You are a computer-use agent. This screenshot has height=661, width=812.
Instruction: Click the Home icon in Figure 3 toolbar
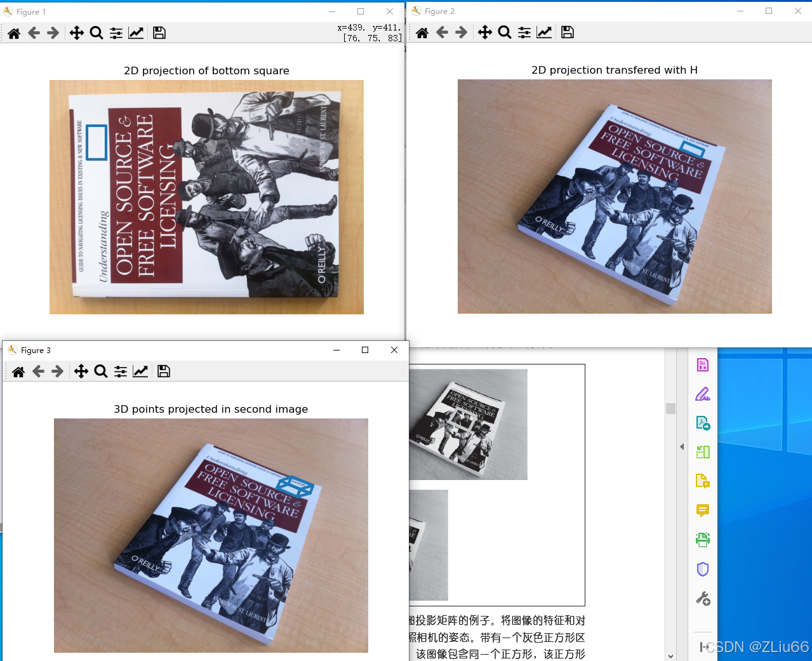pyautogui.click(x=18, y=371)
